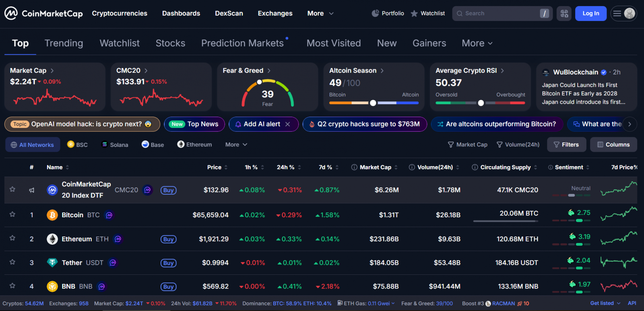
Task: Open the Prediction Markets tab
Action: [242, 43]
